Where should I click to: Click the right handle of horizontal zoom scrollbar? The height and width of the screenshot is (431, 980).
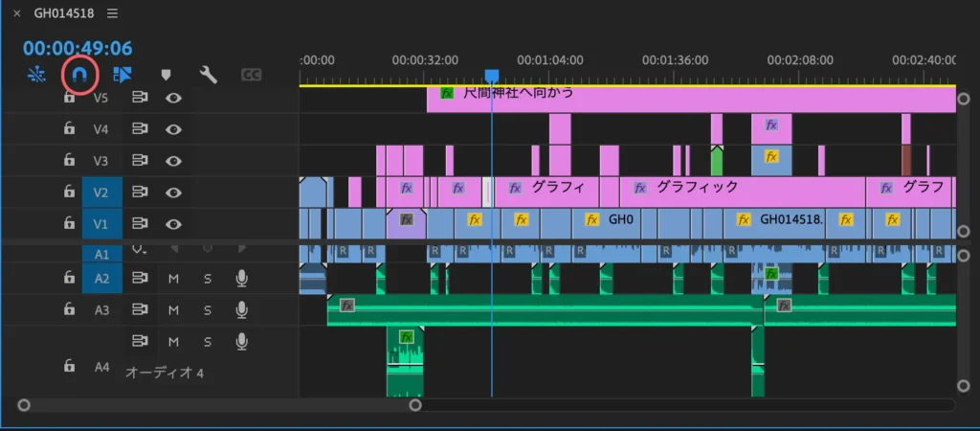[415, 405]
